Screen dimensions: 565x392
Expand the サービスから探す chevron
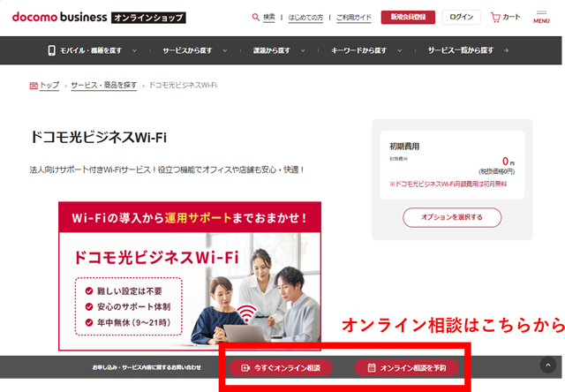224,50
